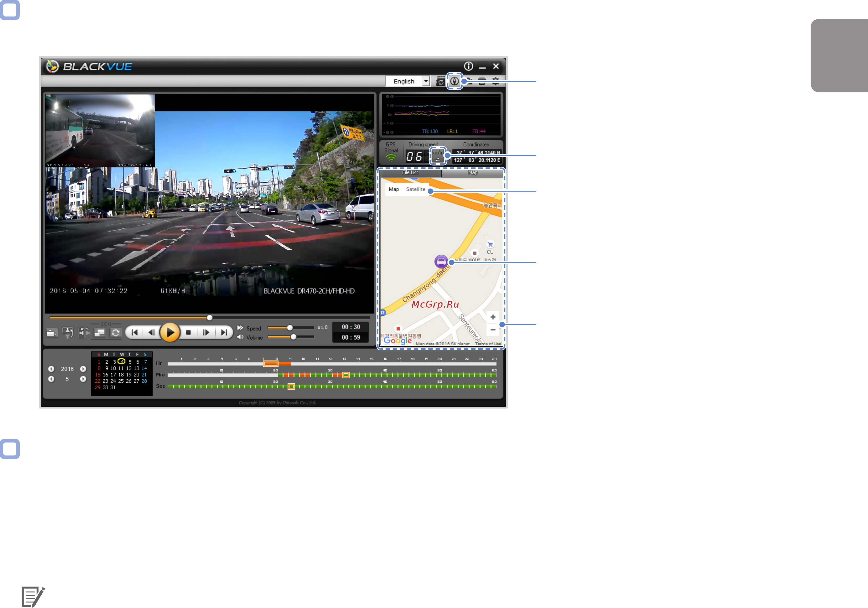Click the Google logo link on map
The height and width of the screenshot is (608, 868).
pos(397,340)
